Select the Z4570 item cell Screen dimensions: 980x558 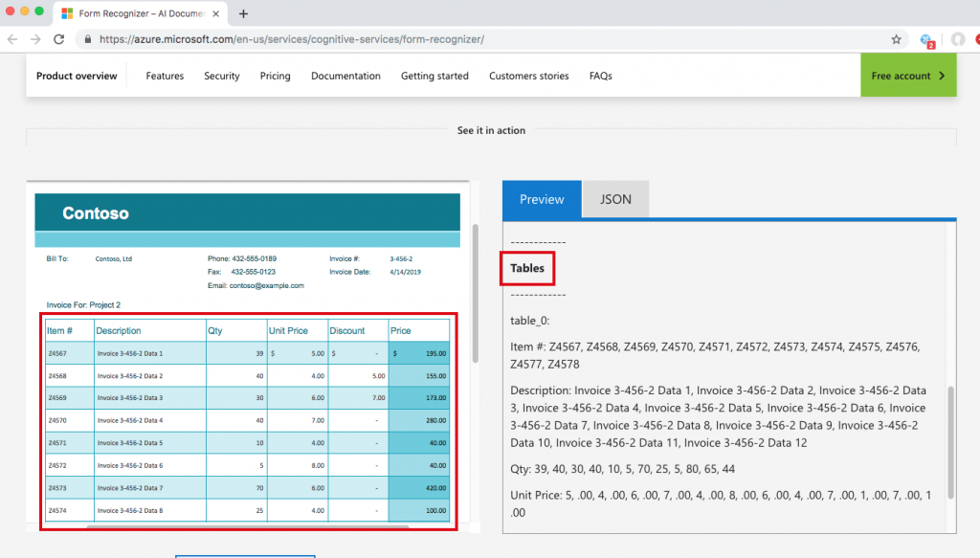coord(69,420)
